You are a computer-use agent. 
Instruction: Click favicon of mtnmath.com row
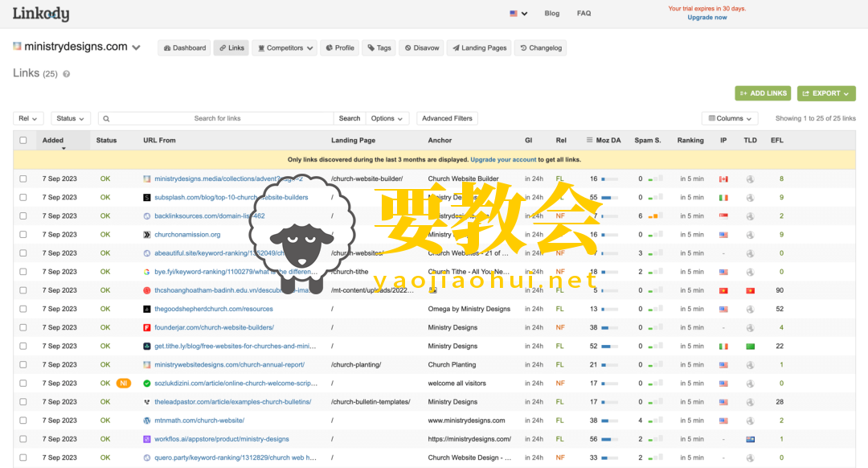click(x=147, y=421)
